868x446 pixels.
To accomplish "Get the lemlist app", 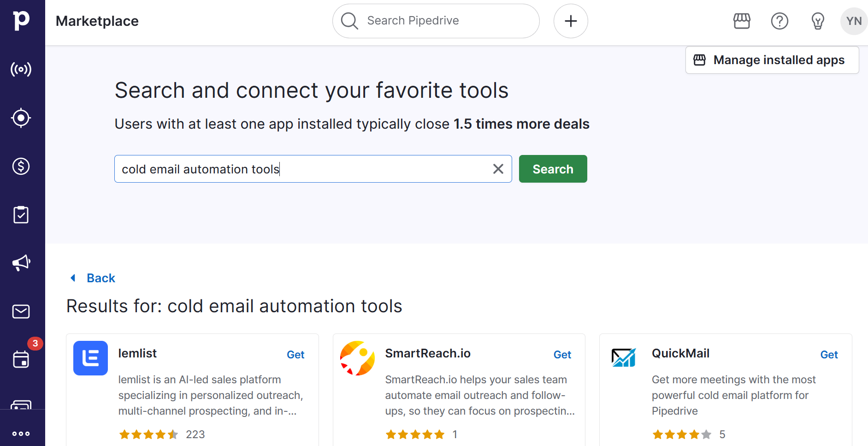I will pos(295,354).
